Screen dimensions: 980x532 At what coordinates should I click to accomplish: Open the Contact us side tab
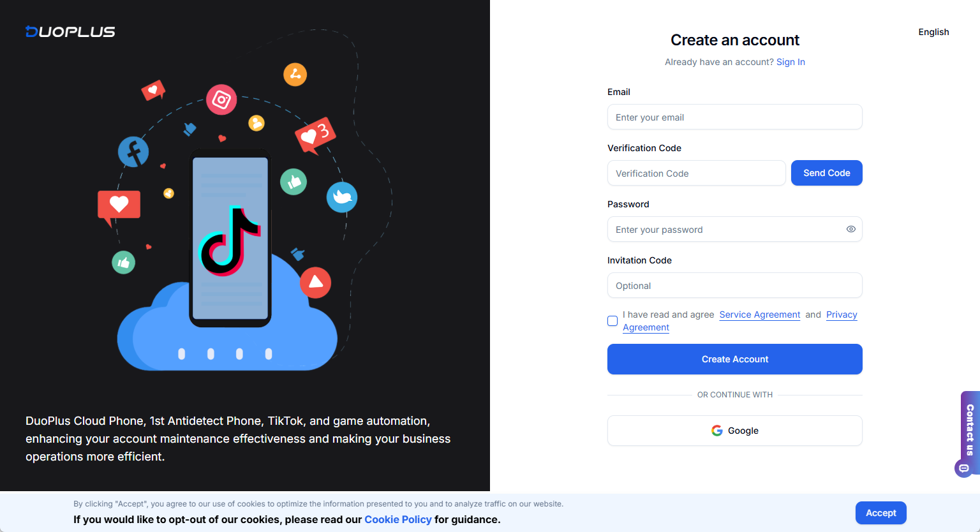point(970,430)
